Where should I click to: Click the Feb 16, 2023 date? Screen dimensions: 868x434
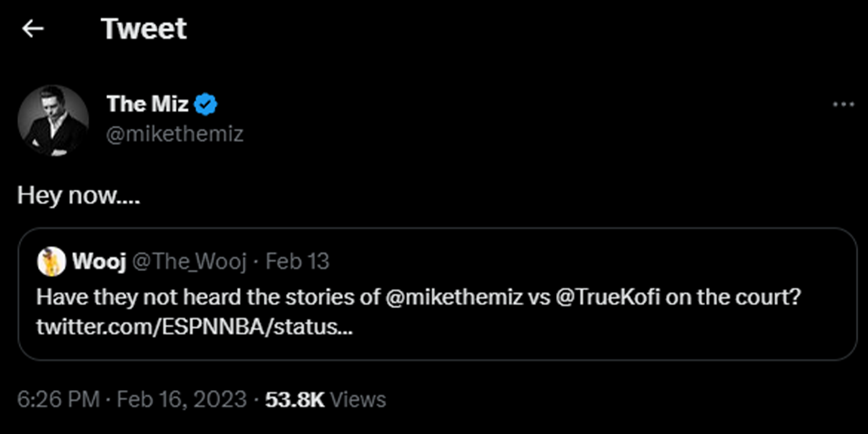click(x=182, y=399)
